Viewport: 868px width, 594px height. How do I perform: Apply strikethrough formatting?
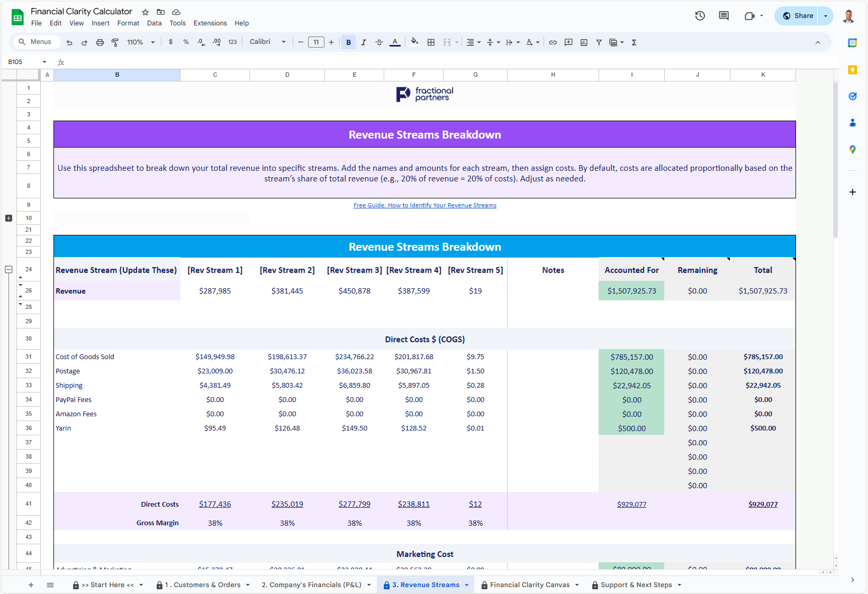pos(379,42)
